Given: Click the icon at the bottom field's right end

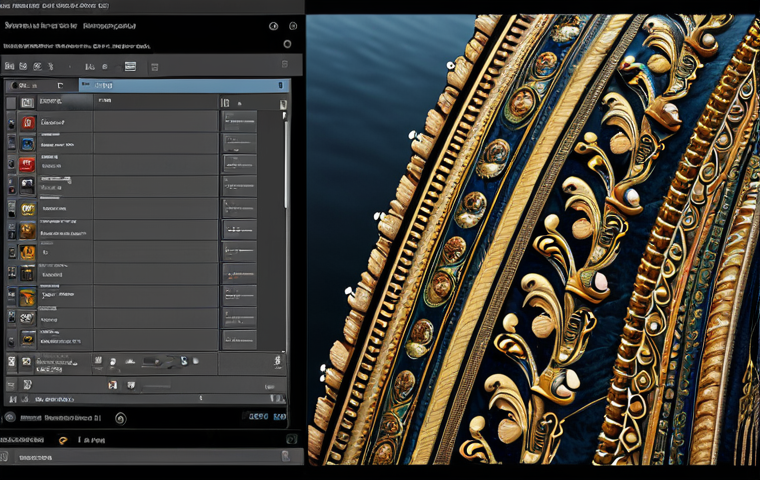Looking at the screenshot, I should (x=285, y=456).
